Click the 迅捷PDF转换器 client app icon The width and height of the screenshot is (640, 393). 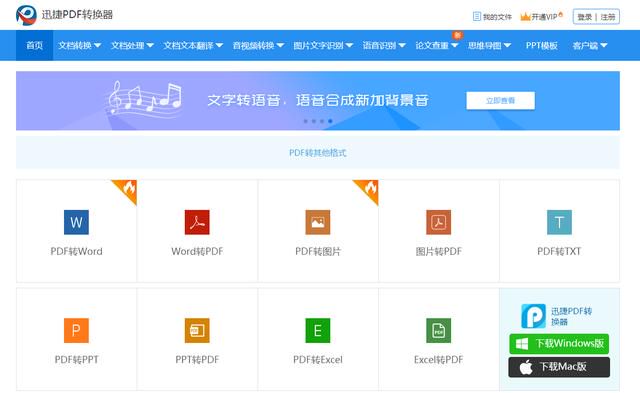(533, 316)
